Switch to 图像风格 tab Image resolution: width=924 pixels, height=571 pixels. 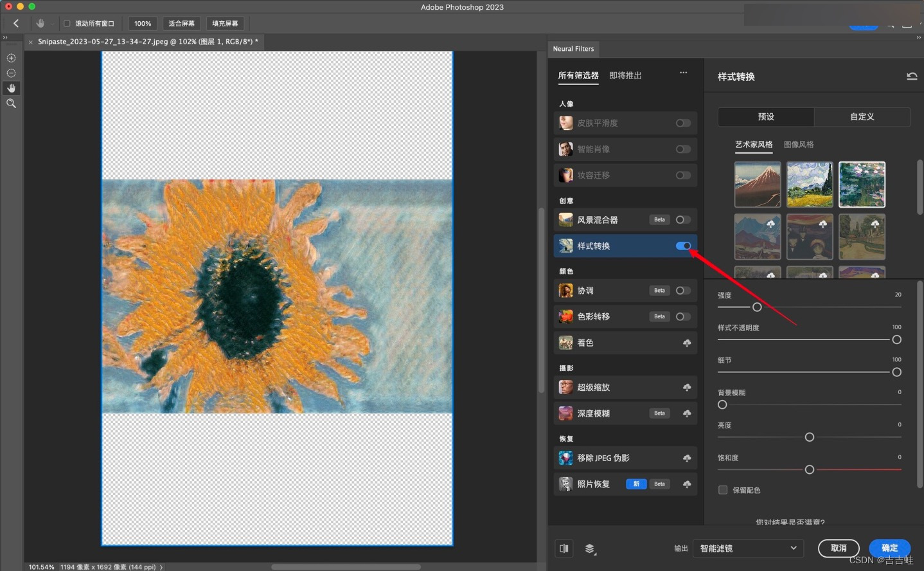tap(799, 144)
